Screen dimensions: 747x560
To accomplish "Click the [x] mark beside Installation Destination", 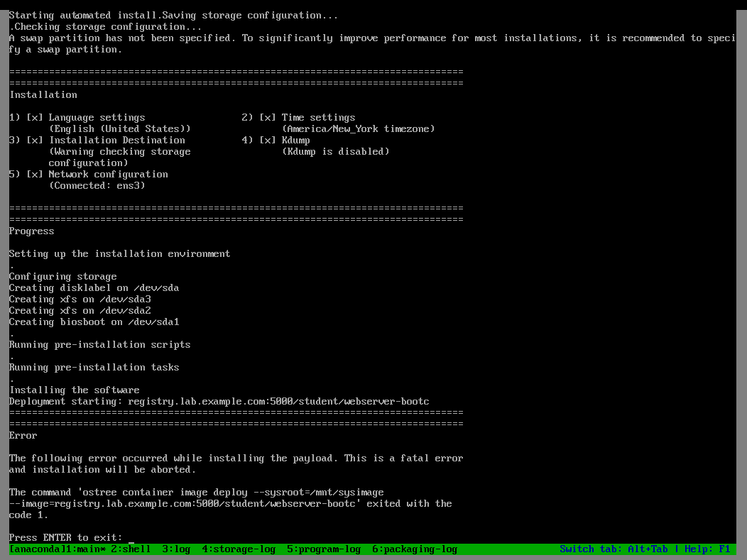I will 34,140.
